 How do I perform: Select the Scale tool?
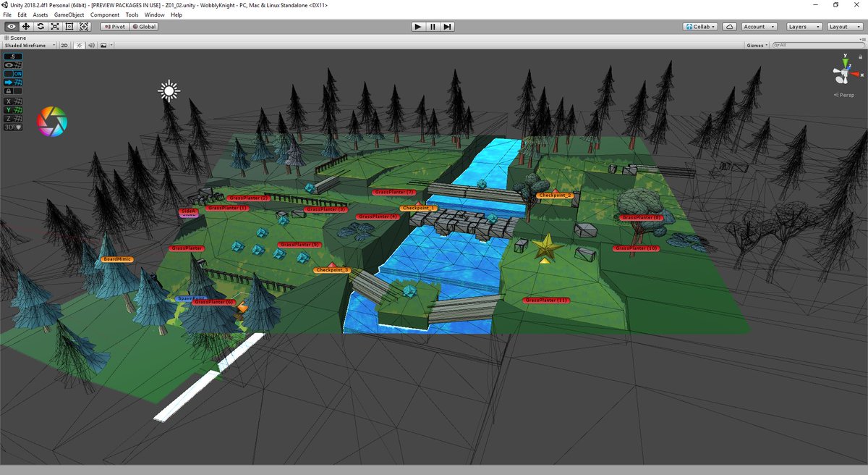click(x=55, y=26)
